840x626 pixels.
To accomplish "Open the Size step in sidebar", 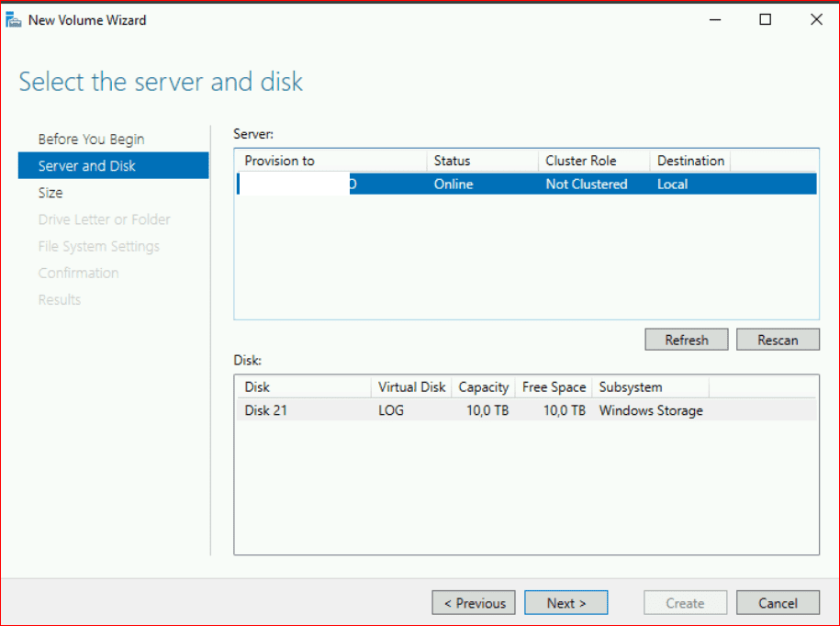I will pyautogui.click(x=50, y=193).
